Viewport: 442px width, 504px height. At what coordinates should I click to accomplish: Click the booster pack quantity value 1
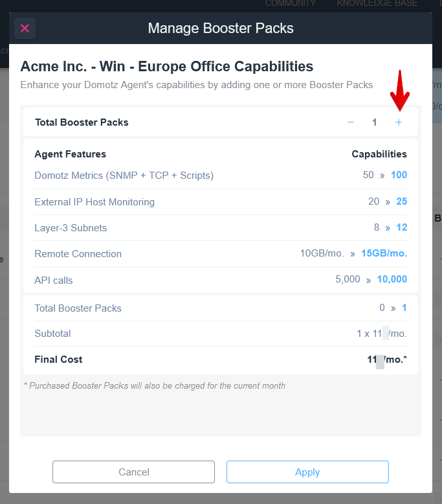point(374,122)
